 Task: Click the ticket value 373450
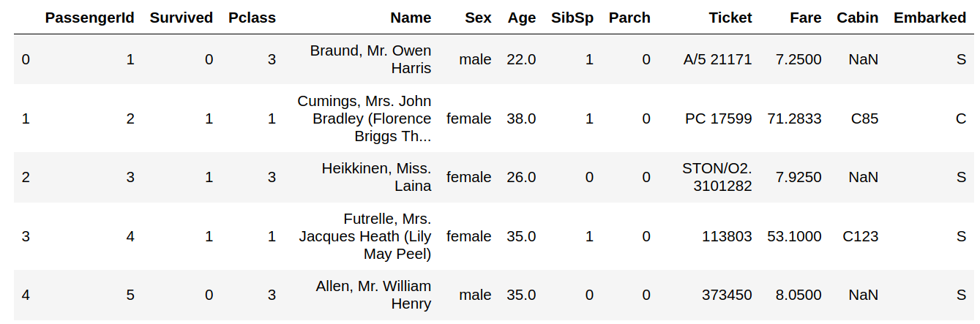click(x=727, y=295)
